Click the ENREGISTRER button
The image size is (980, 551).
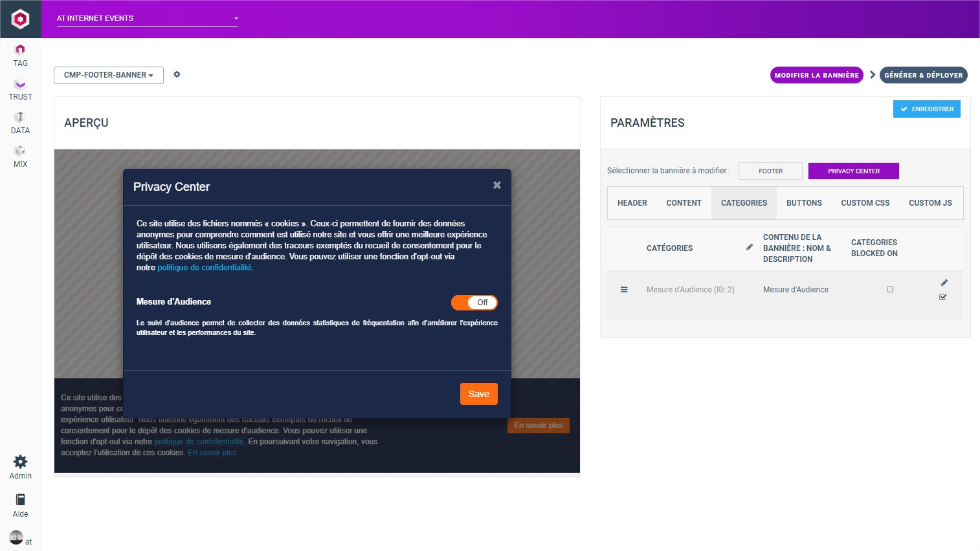(926, 109)
